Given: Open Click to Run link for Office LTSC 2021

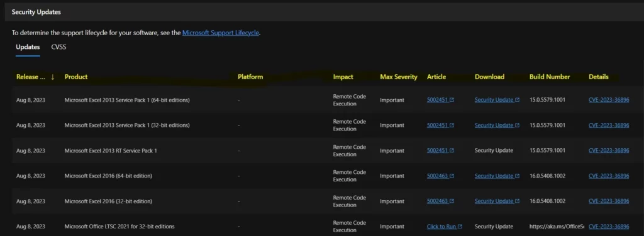Looking at the screenshot, I should click(x=445, y=227).
